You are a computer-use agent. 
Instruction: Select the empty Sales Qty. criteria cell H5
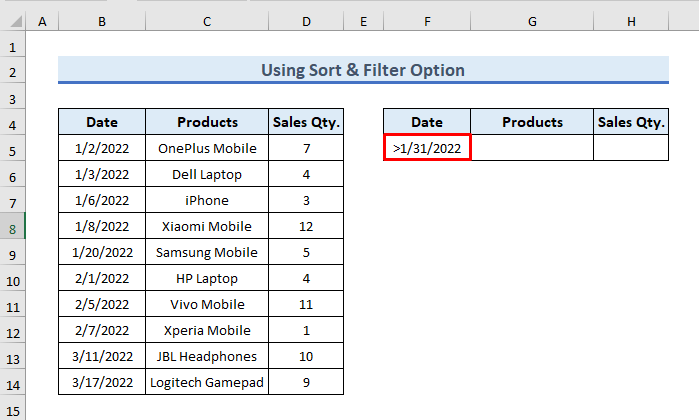coord(630,149)
